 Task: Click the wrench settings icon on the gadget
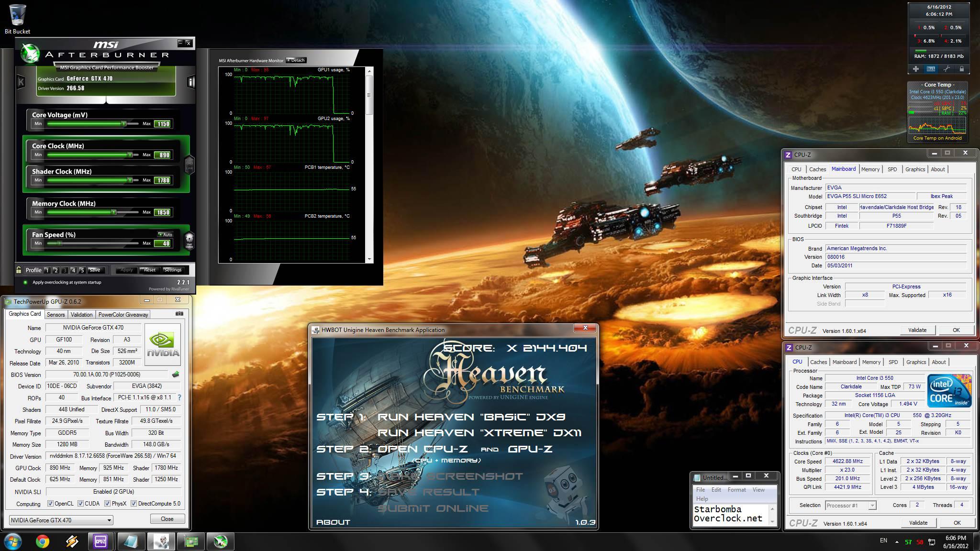(x=947, y=69)
